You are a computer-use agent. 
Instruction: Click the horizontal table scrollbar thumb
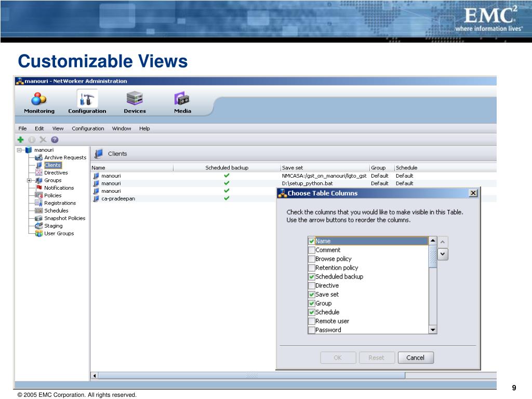[x=251, y=376]
